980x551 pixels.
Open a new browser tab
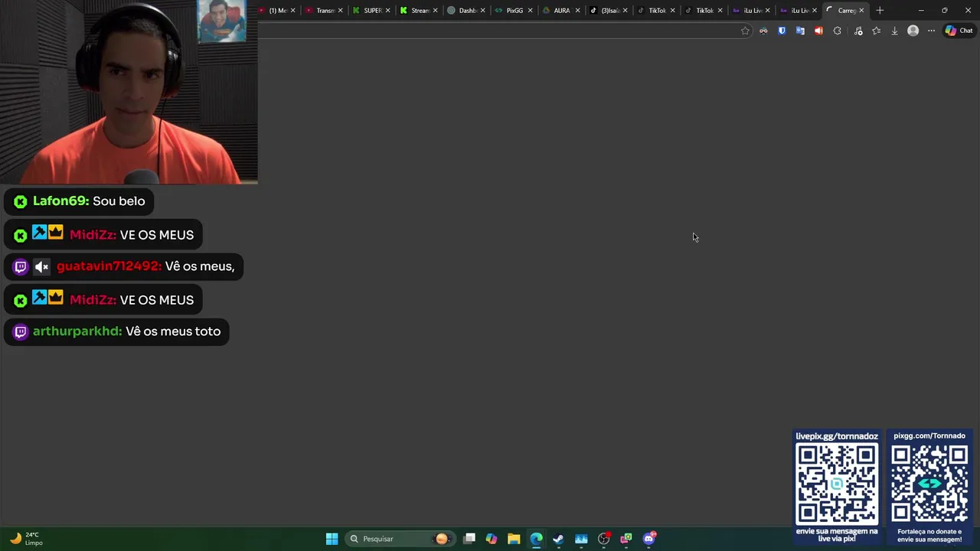[x=880, y=11]
